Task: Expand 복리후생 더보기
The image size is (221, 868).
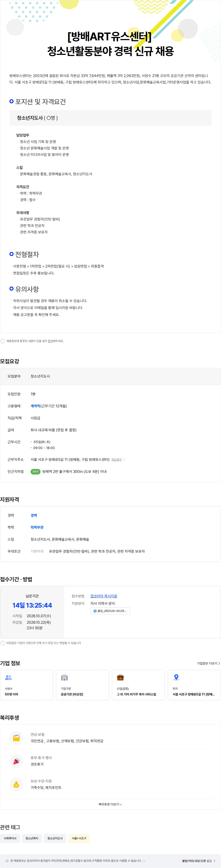Action: point(110,804)
